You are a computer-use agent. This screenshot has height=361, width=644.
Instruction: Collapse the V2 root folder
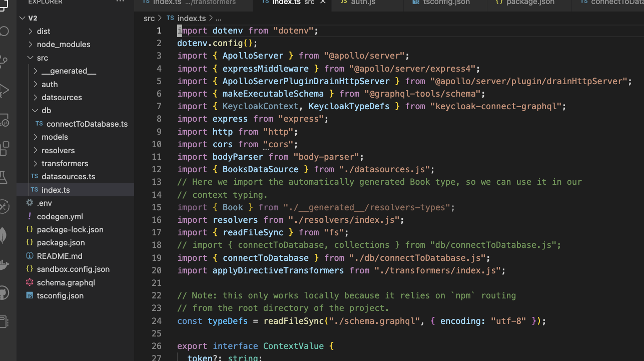coord(22,18)
